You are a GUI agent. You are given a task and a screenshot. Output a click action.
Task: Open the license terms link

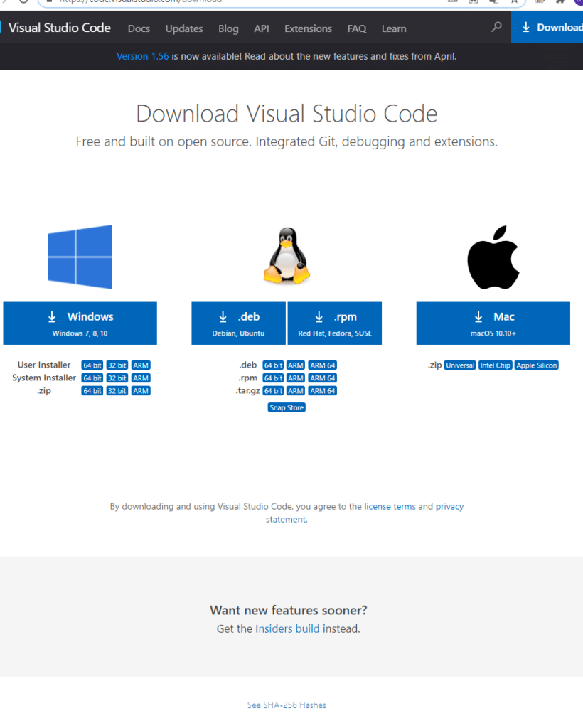coord(390,506)
